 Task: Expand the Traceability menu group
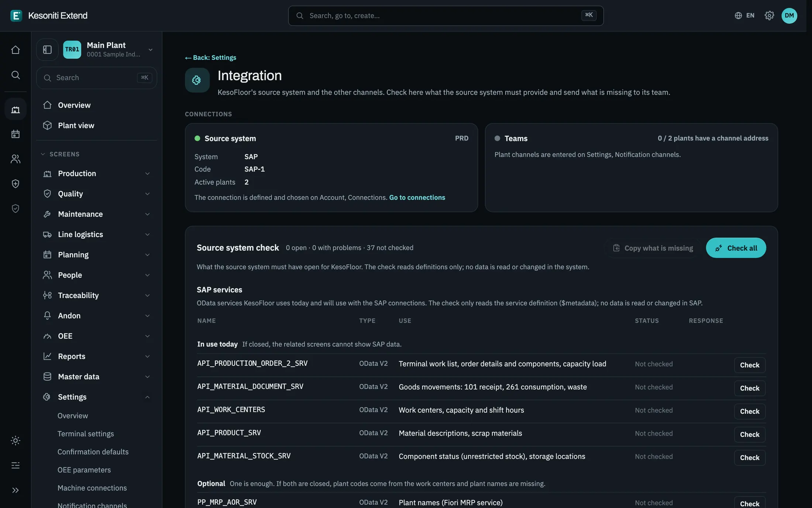pos(97,296)
